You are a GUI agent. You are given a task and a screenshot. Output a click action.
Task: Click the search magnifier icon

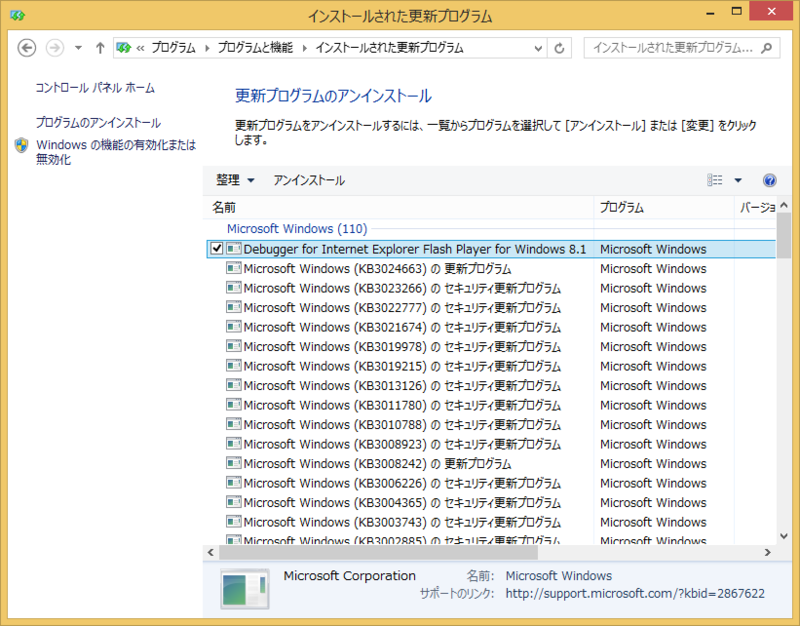[766, 48]
